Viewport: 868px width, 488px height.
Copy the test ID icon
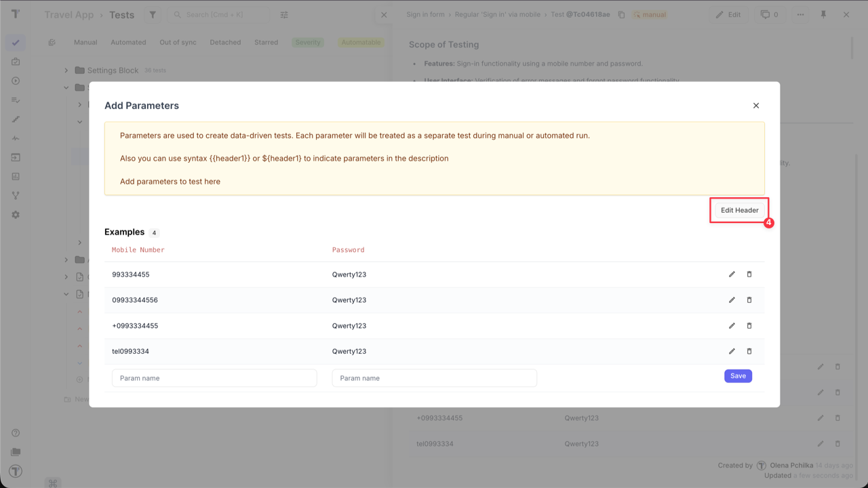(621, 15)
